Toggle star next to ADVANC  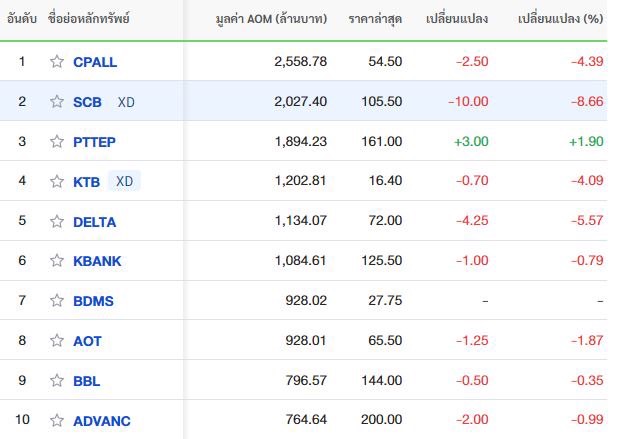point(57,421)
